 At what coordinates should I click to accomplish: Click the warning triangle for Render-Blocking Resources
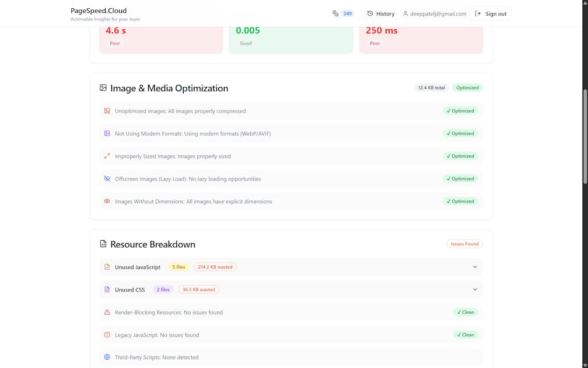[x=107, y=312]
